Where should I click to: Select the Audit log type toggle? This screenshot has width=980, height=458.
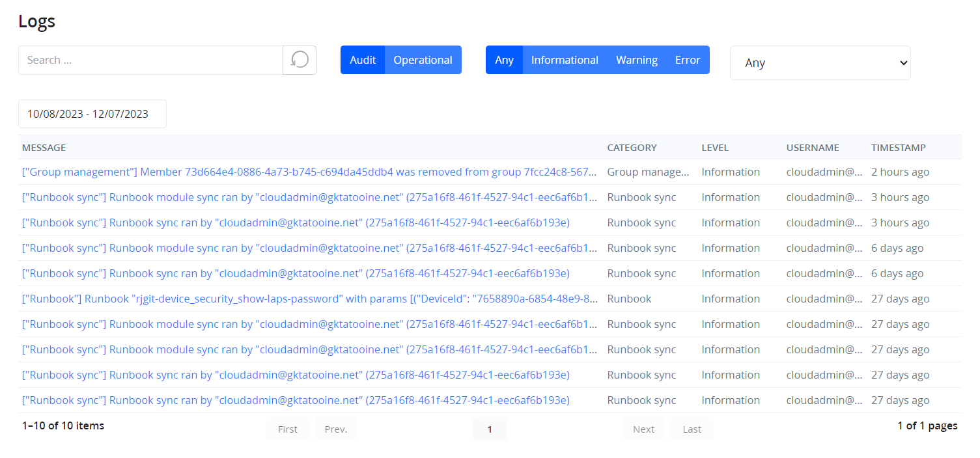[363, 60]
